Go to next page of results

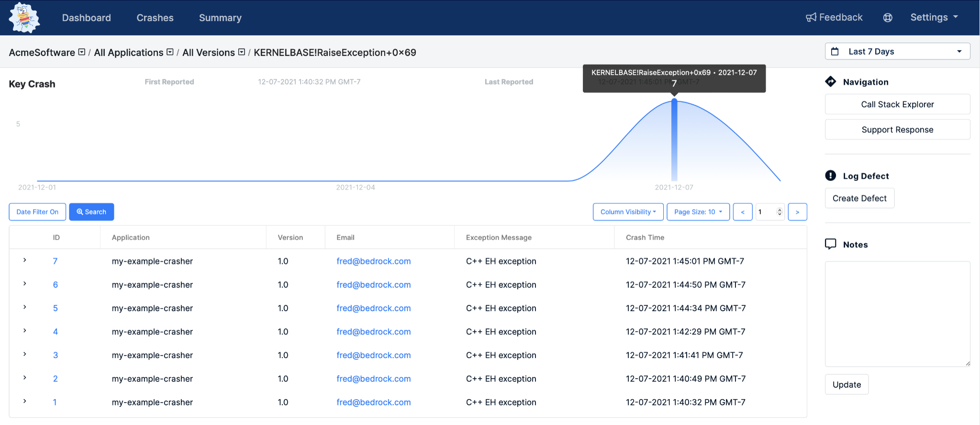coord(797,212)
